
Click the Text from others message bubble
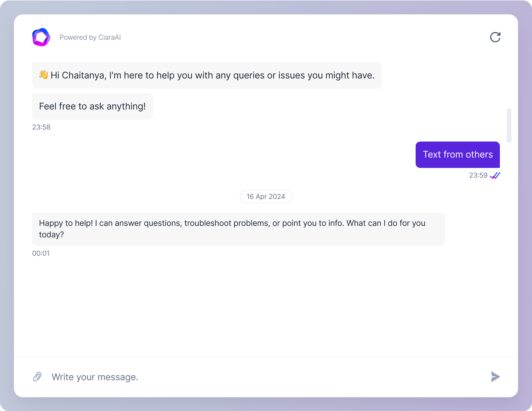457,155
